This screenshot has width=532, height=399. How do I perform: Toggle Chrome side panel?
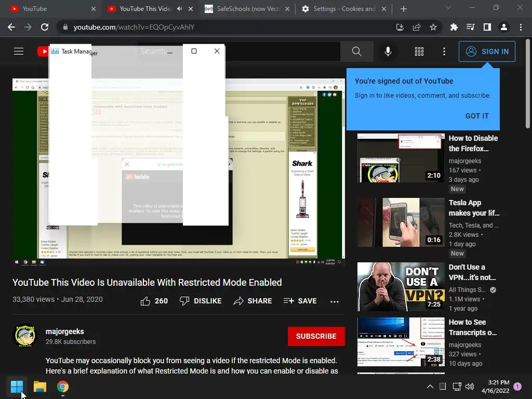click(x=487, y=27)
